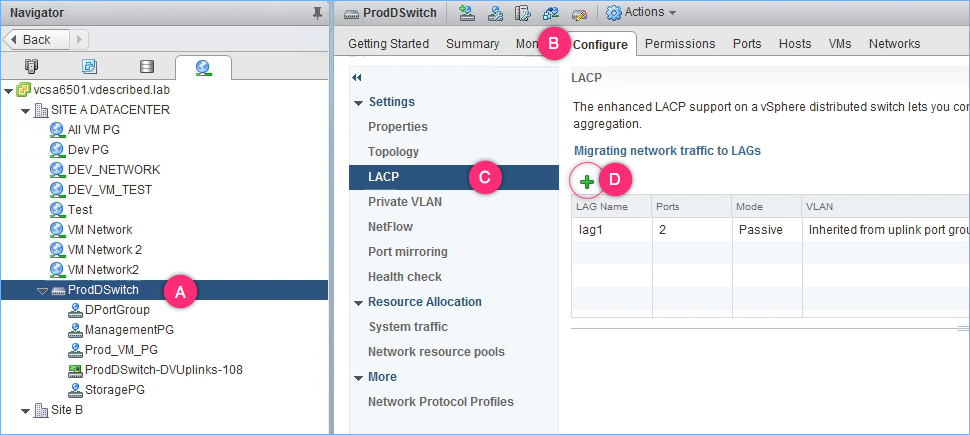Viewport: 970px width, 435px height.
Task: Open the Networking navigator tab icon
Action: point(203,67)
